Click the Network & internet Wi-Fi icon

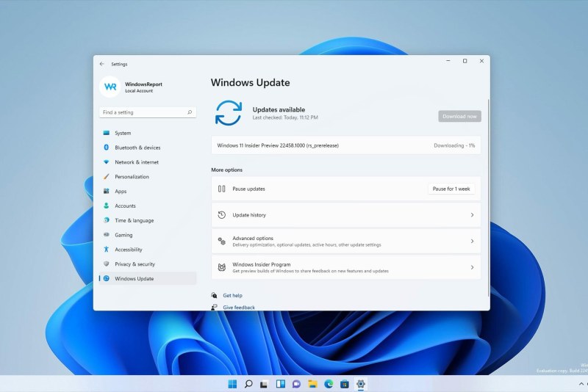[x=107, y=162]
